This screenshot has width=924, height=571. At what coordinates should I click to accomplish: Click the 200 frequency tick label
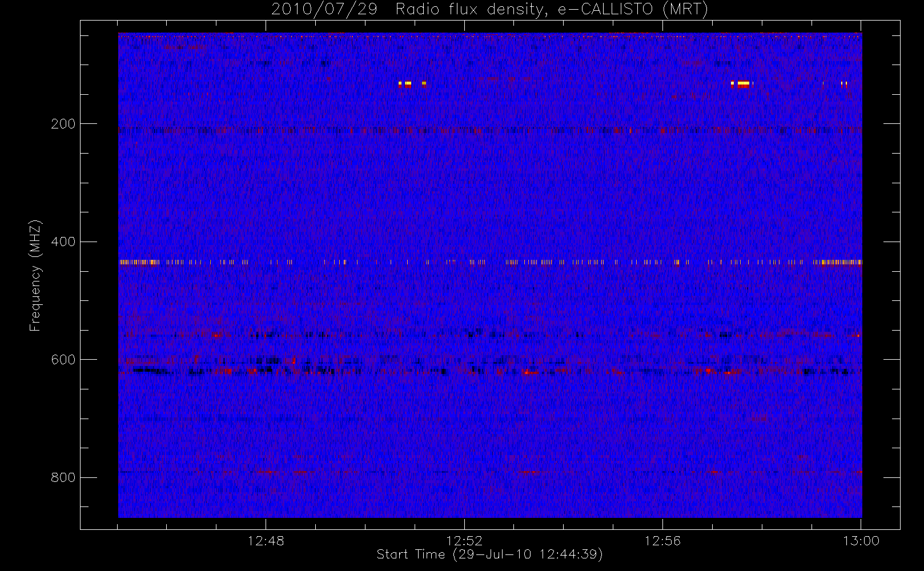tap(63, 124)
